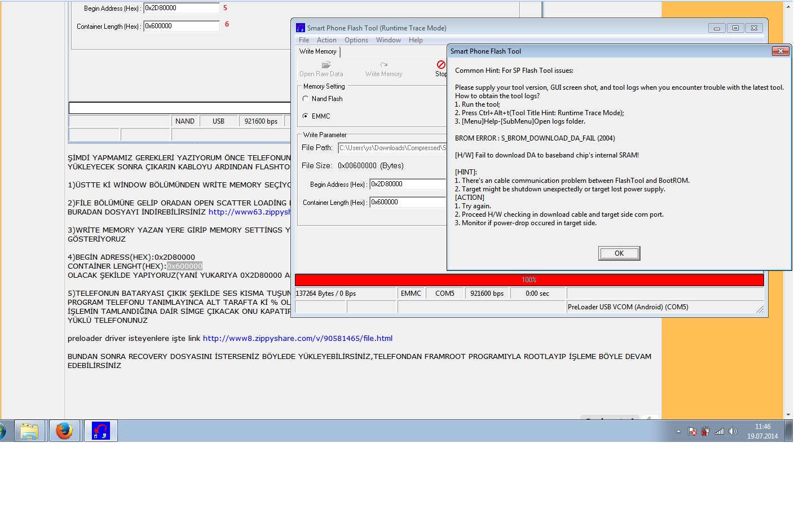812x508 pixels.
Task: Open the Options menu
Action: point(356,40)
